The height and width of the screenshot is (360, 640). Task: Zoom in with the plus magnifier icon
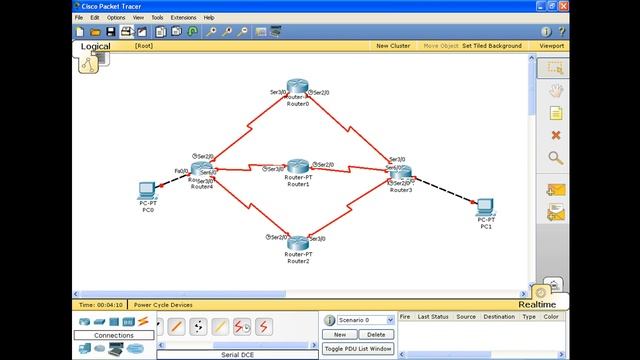tap(211, 32)
